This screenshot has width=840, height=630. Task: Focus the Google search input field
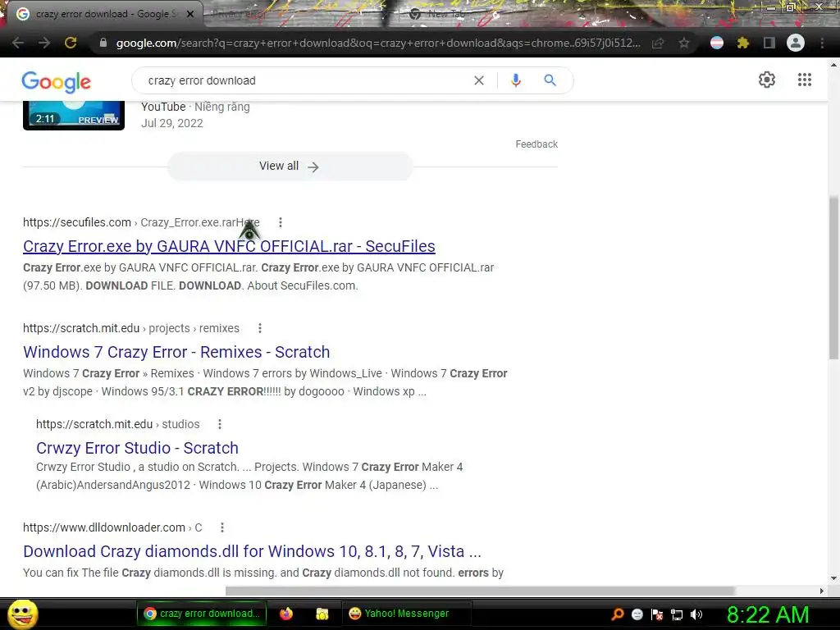305,80
